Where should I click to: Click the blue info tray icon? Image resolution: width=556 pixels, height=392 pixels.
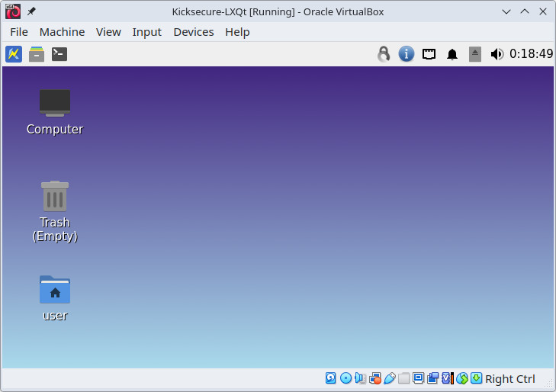pos(407,54)
